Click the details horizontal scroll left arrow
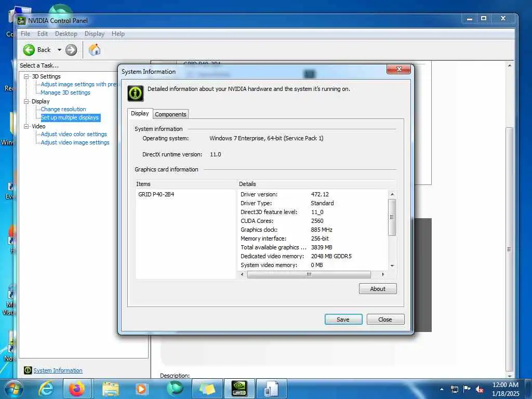The width and height of the screenshot is (532, 399). [242, 274]
